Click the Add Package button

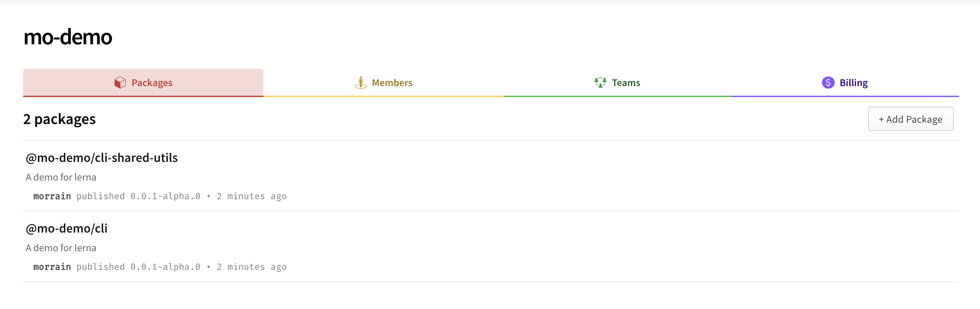click(910, 119)
